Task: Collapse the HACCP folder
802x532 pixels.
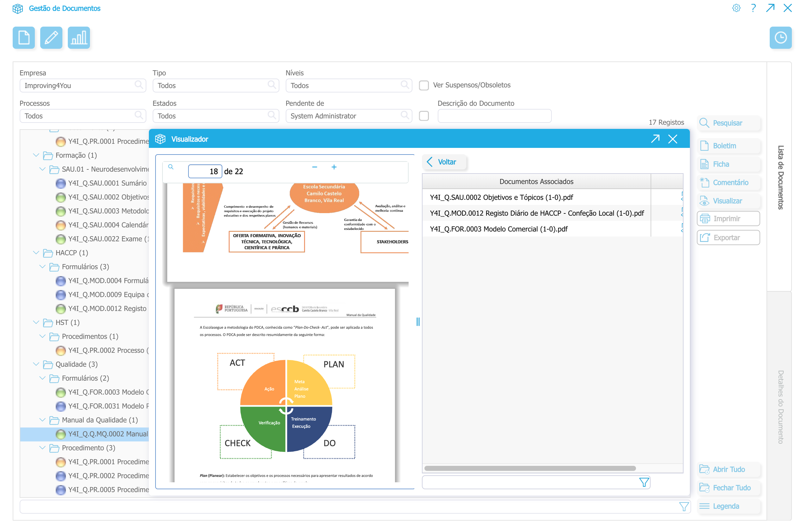Action: (36, 252)
